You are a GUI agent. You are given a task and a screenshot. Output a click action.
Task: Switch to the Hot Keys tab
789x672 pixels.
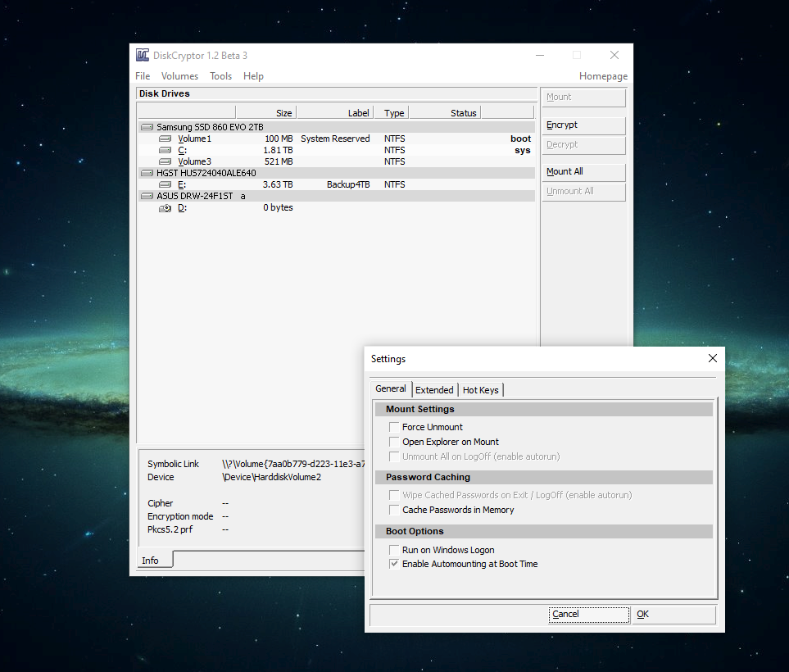pyautogui.click(x=481, y=390)
